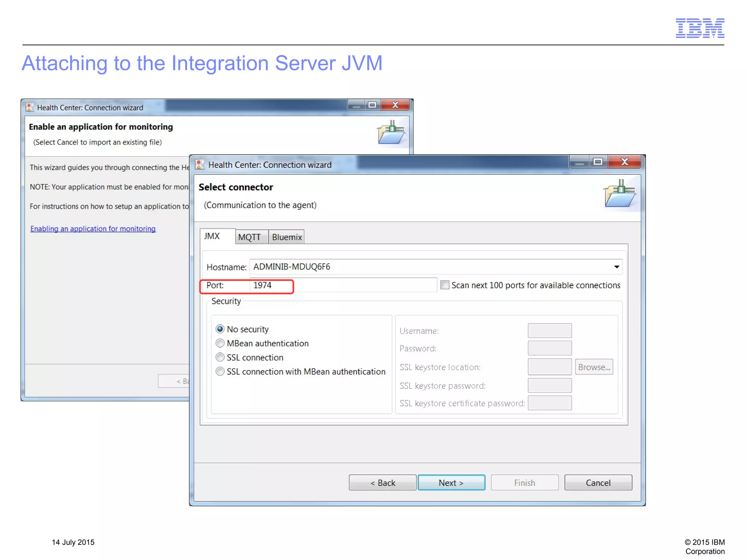Go back with the < Back button
Image resolution: width=747 pixels, height=560 pixels.
(383, 483)
